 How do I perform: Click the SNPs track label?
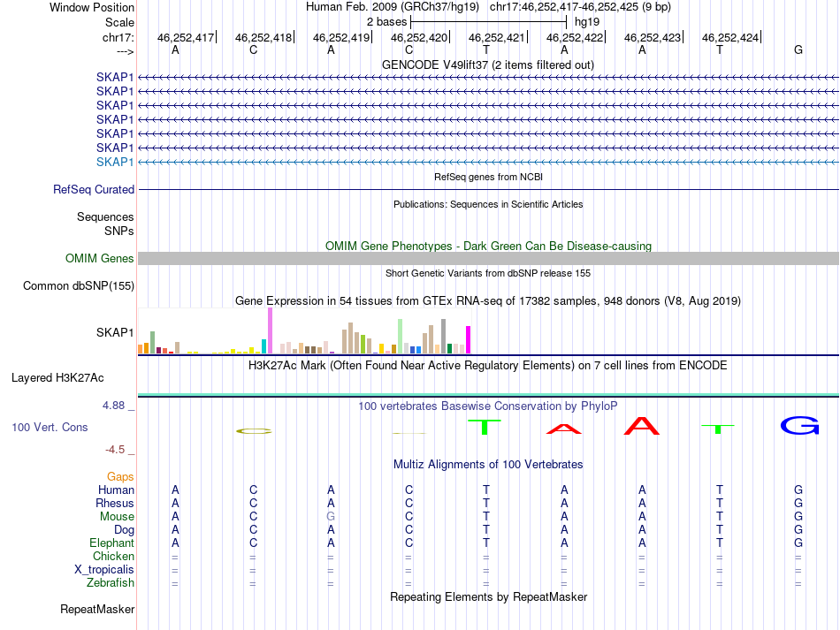pos(119,231)
